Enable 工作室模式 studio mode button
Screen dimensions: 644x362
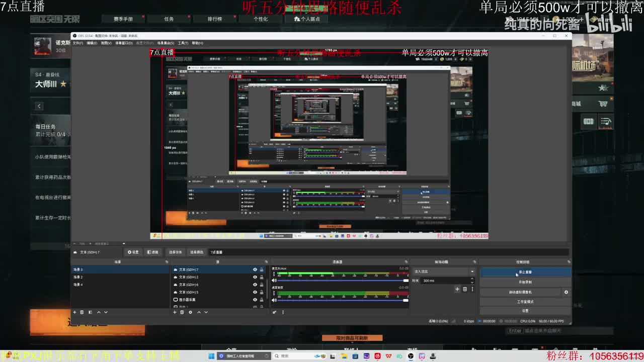pyautogui.click(x=525, y=302)
